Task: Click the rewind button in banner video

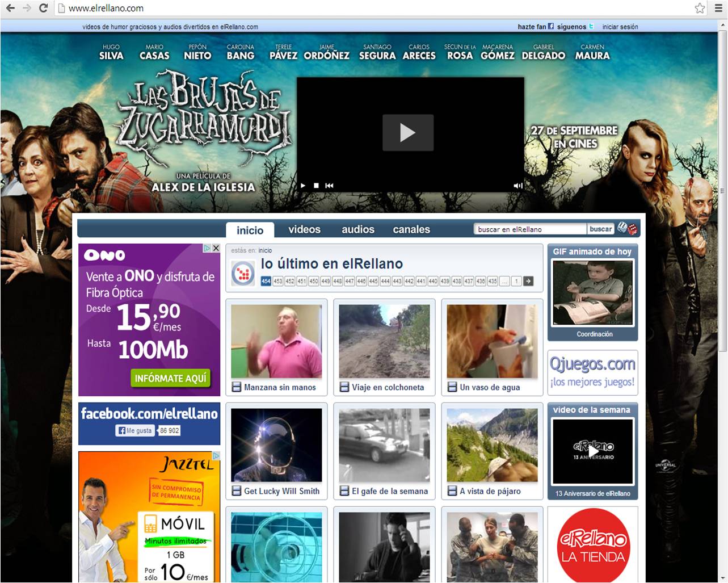Action: (329, 186)
